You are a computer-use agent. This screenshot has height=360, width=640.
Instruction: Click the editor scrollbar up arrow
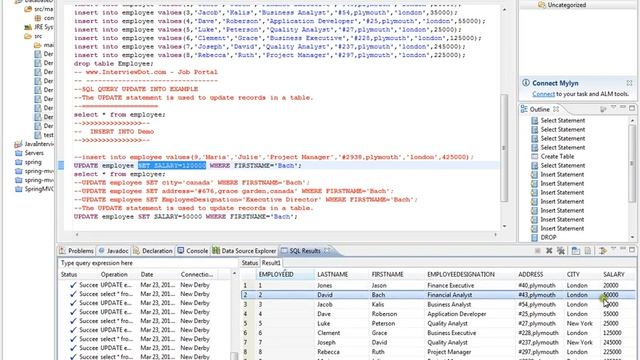pyautogui.click(x=504, y=9)
